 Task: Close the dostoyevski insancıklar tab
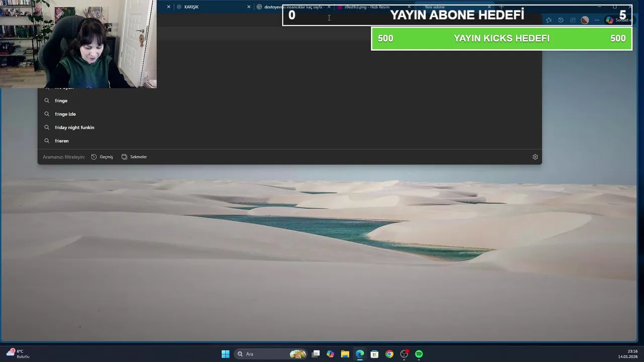(x=329, y=7)
